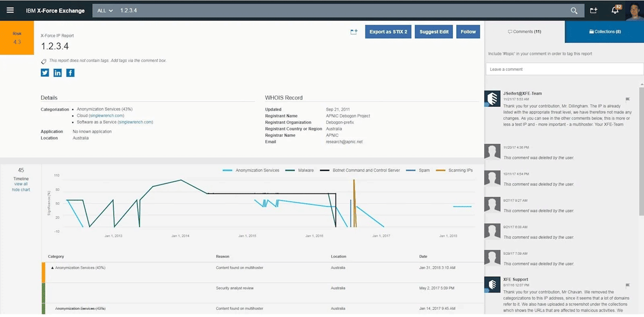This screenshot has height=317, width=644.
Task: Open the singlewrench.com link for Software as a Service
Action: point(135,122)
